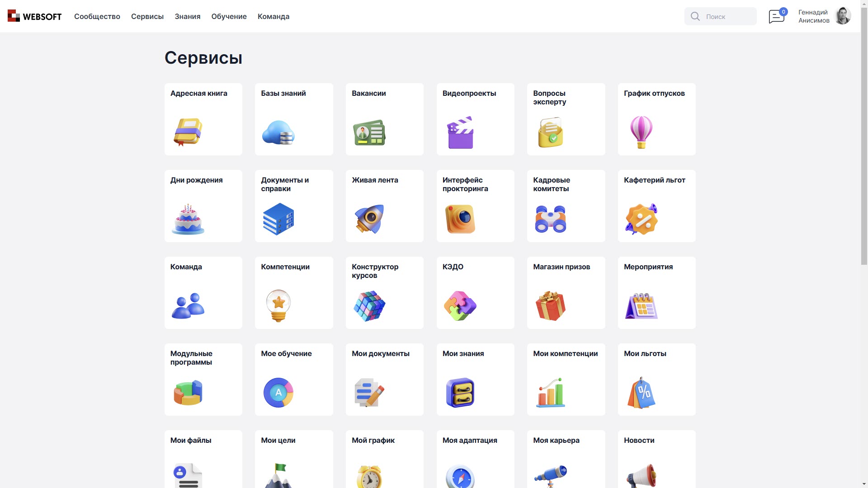868x488 pixels.
Task: Click the Видеопроекты clapperboard icon
Action: point(460,132)
